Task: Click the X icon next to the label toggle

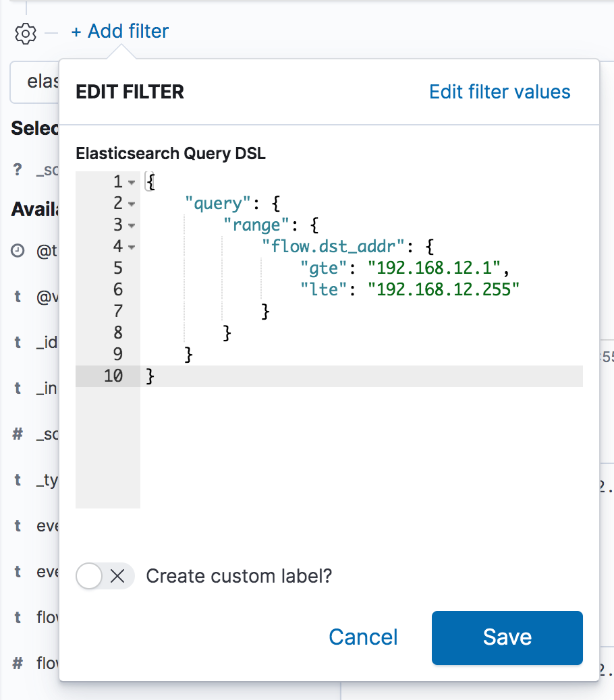Action: (x=116, y=576)
